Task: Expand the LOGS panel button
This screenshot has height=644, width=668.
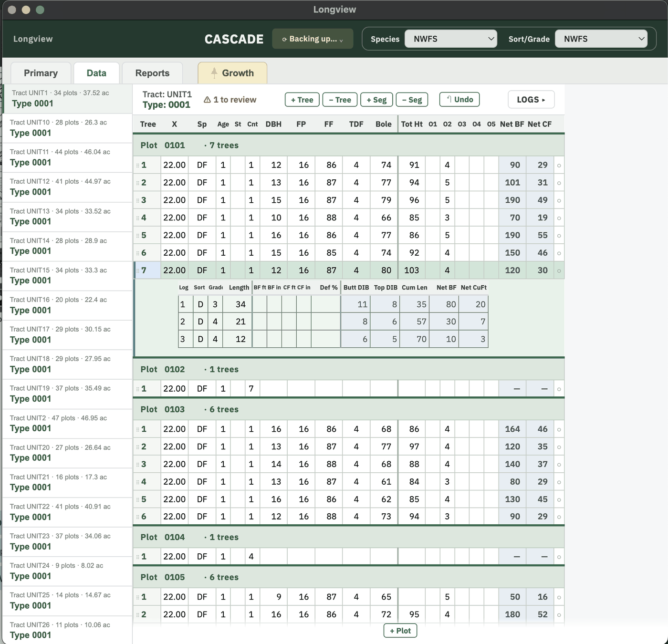Action: (531, 100)
